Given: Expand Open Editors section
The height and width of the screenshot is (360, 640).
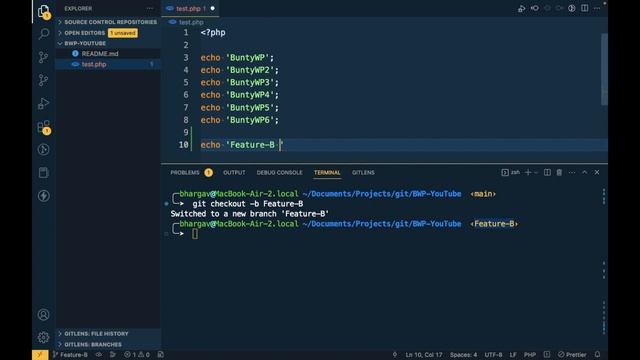Looking at the screenshot, I should click(108, 33).
